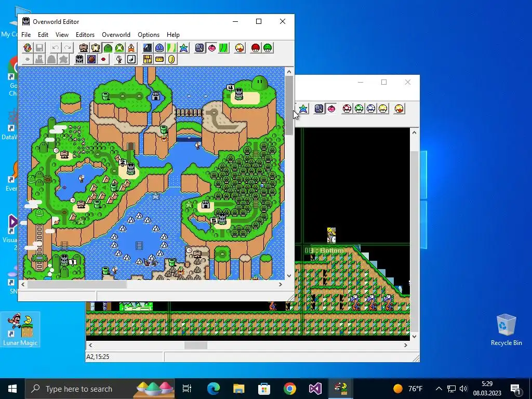Click the Overworld Editor horizontal scrollbar thumb
This screenshot has width=532, height=399.
(x=77, y=284)
